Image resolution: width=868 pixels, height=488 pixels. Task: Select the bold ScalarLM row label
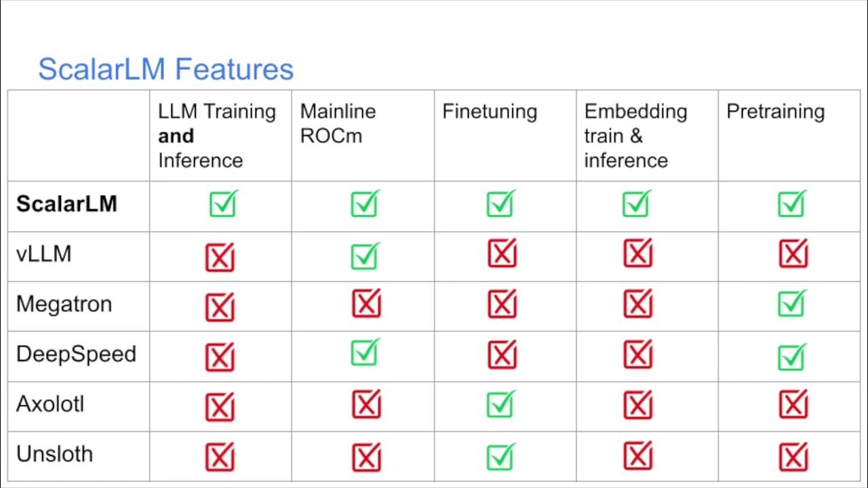(66, 204)
